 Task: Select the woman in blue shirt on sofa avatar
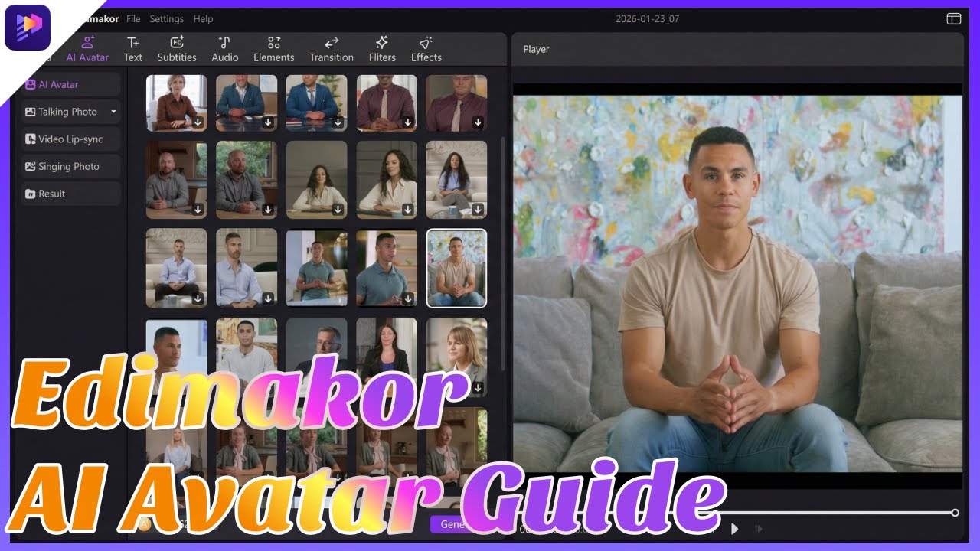click(x=456, y=178)
